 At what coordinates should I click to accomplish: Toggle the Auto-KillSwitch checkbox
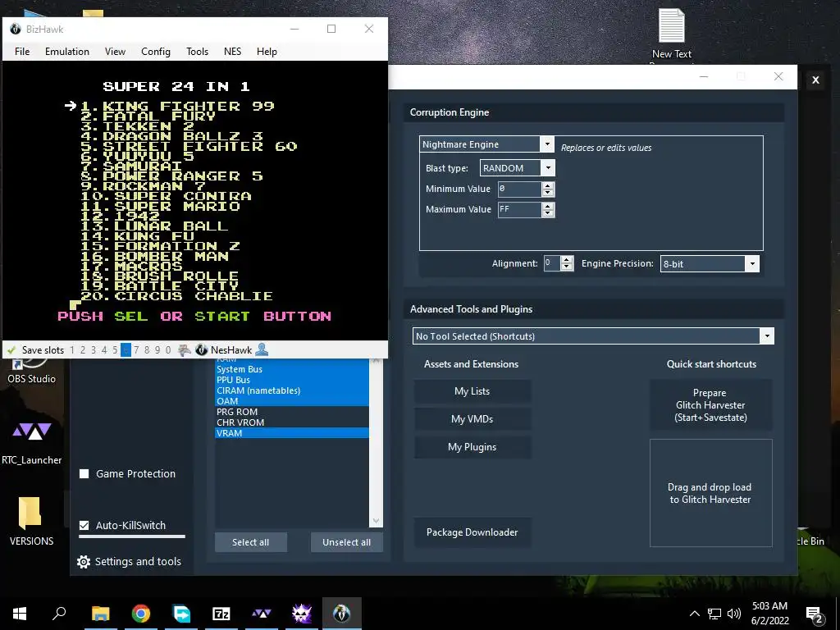[84, 526]
